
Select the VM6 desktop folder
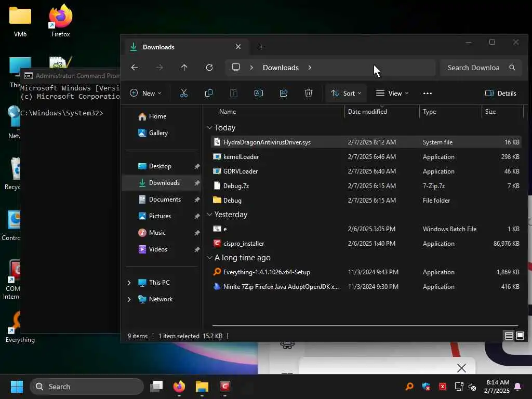[20, 21]
